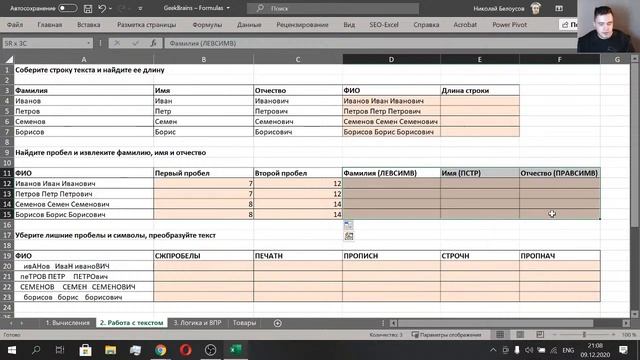The image size is (640, 360).
Task: Open the 3. Логика и ВПР sheet tab
Action: tap(198, 323)
